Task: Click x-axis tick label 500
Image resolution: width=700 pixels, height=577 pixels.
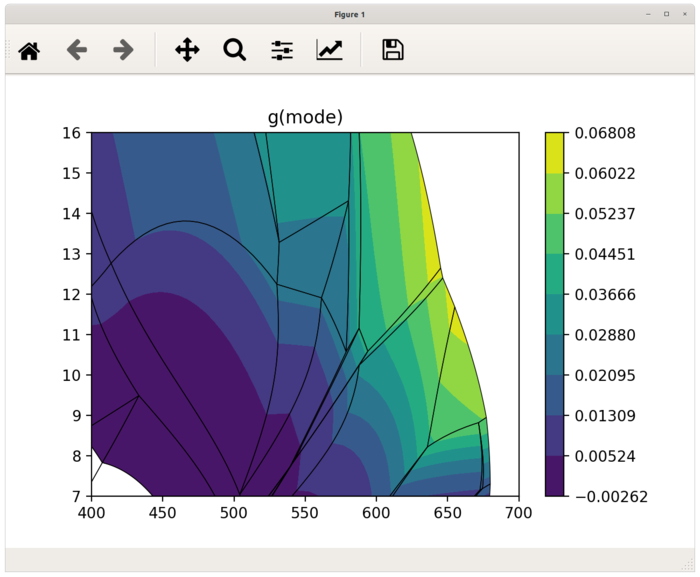Action: pyautogui.click(x=234, y=513)
